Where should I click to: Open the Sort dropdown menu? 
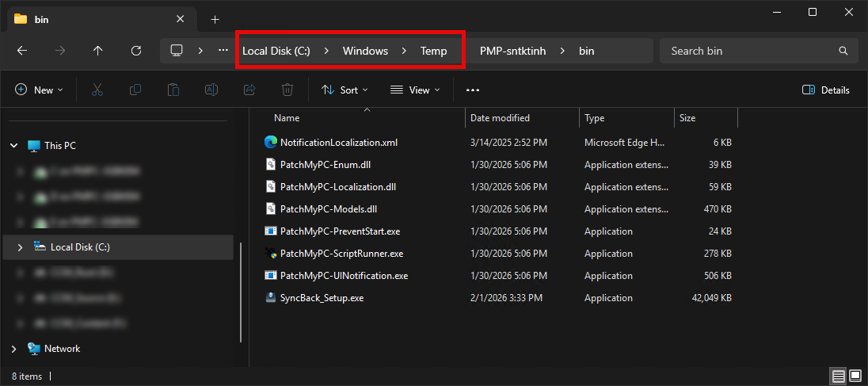(x=345, y=90)
